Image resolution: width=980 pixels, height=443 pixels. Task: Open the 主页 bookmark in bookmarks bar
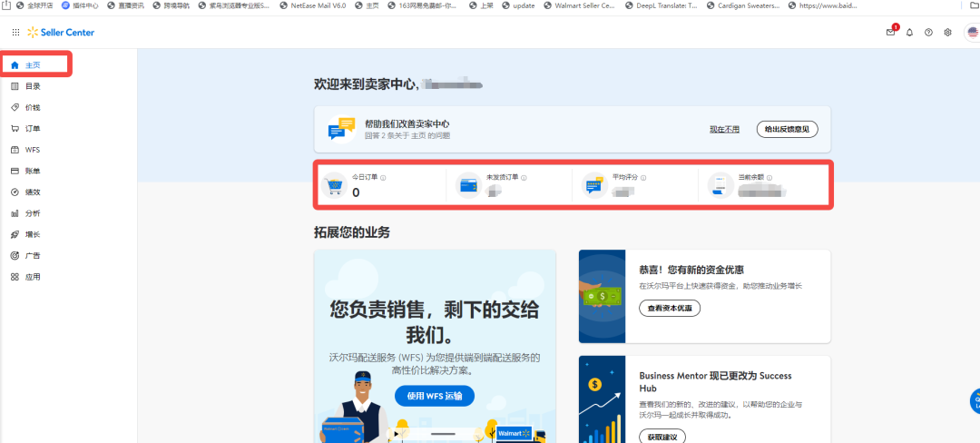(x=367, y=5)
